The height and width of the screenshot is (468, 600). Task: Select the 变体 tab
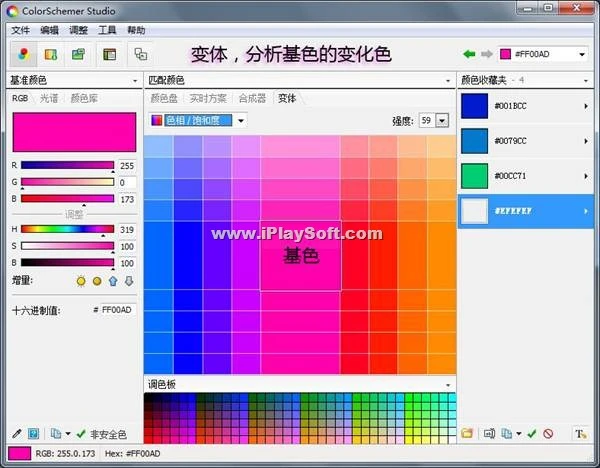coord(287,98)
